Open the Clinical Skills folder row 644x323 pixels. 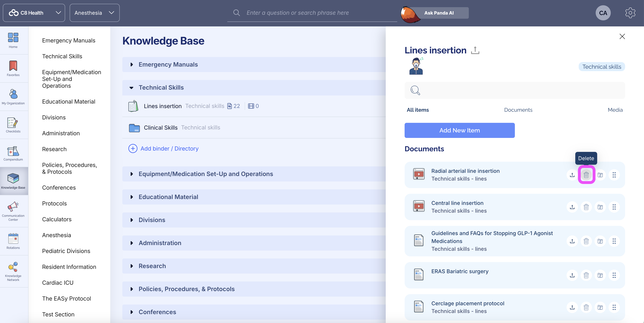pyautogui.click(x=254, y=128)
